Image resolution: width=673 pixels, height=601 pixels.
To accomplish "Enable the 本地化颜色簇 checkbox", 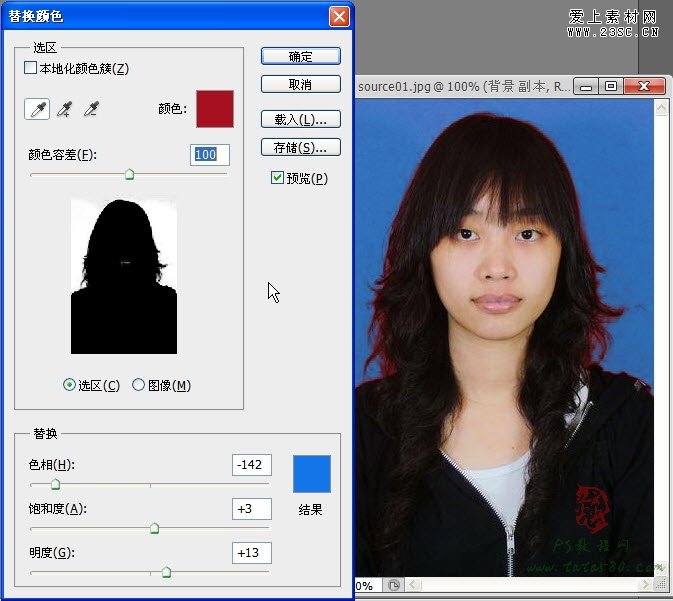I will pos(30,69).
